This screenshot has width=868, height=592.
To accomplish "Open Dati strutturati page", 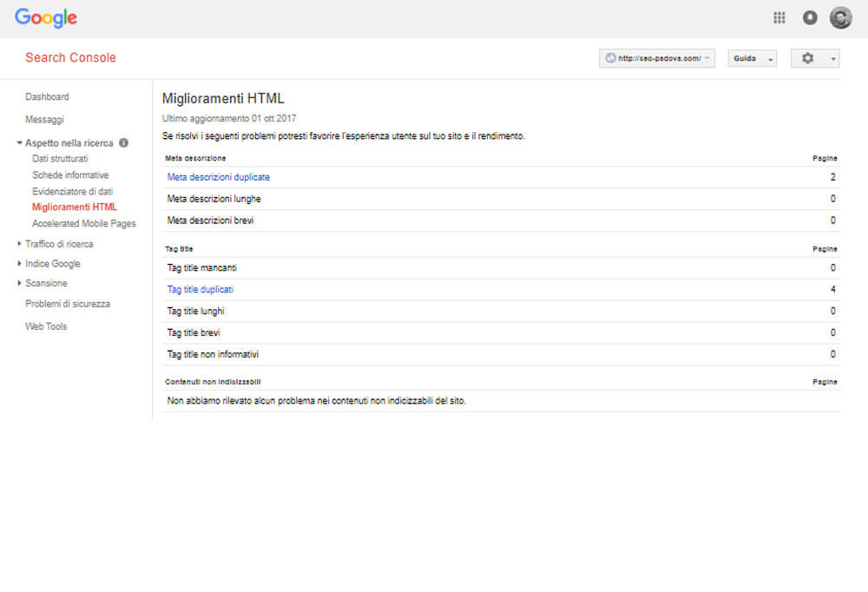I will [x=60, y=158].
